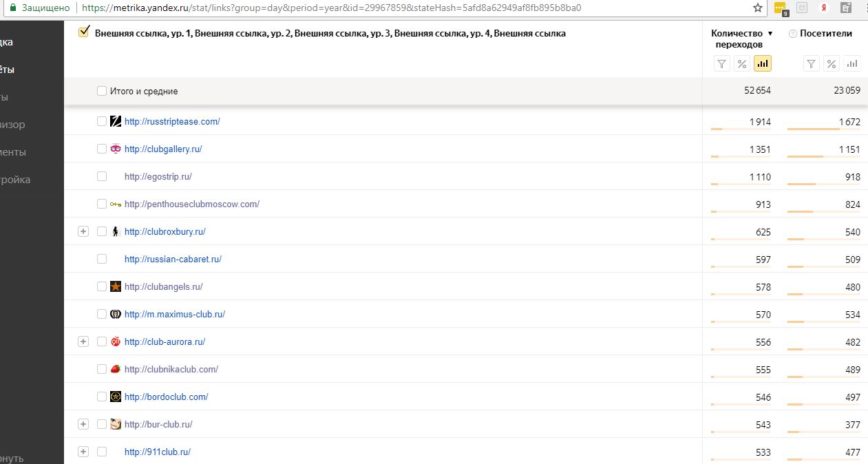868x464 pixels.
Task: Open funnel filter for 'Посетители' column
Action: [812, 64]
